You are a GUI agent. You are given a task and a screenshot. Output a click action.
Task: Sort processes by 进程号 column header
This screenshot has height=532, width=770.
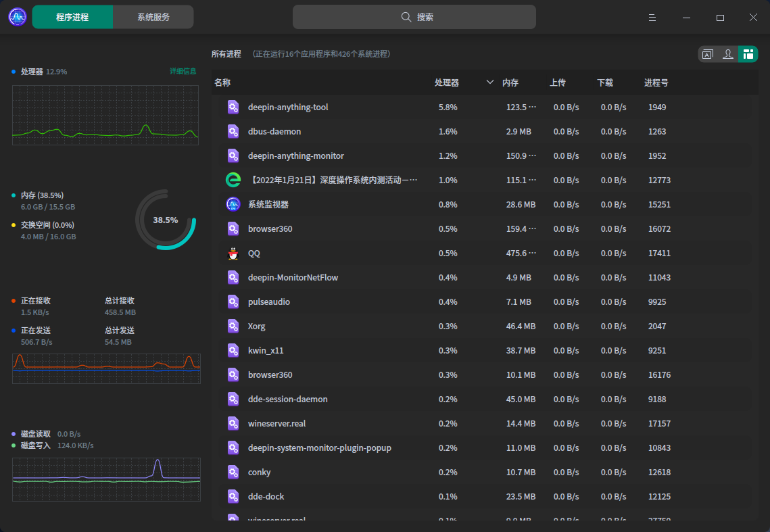pos(656,82)
